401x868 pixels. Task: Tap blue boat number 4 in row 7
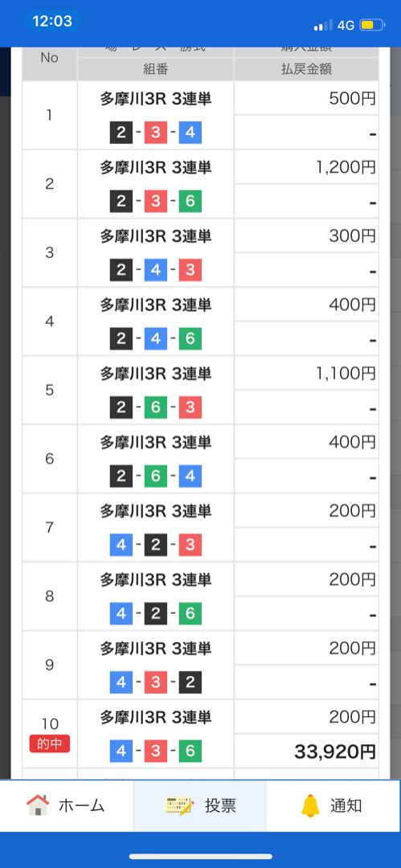tap(121, 545)
